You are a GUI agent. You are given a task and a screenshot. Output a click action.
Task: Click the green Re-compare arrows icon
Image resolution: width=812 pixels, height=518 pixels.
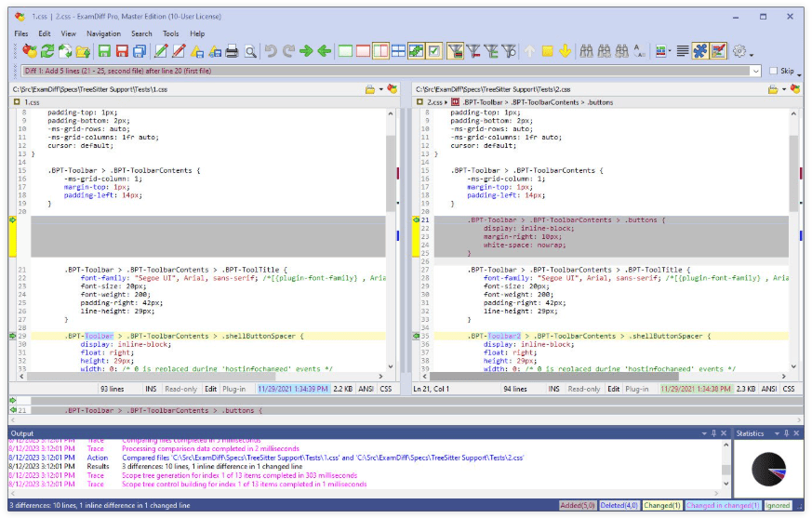[x=47, y=51]
